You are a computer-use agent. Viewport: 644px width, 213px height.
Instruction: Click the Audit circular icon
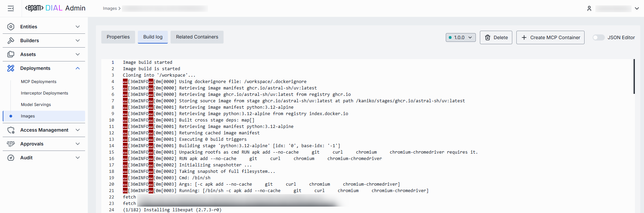coord(11,158)
